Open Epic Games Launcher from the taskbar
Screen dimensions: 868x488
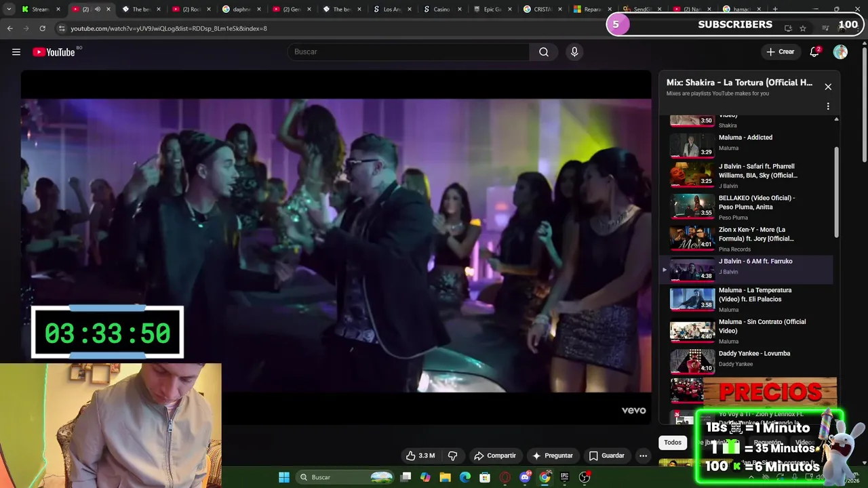coord(564,477)
